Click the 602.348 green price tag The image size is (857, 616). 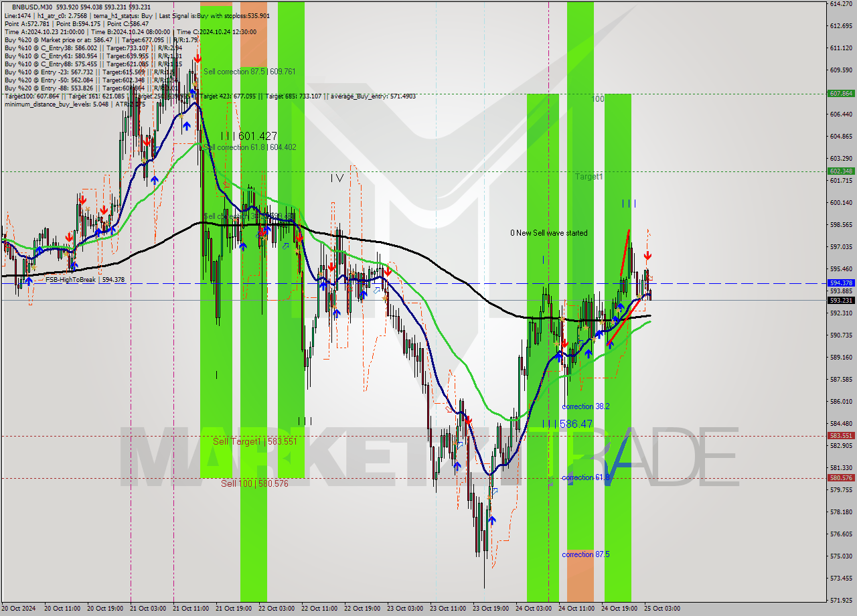[841, 171]
